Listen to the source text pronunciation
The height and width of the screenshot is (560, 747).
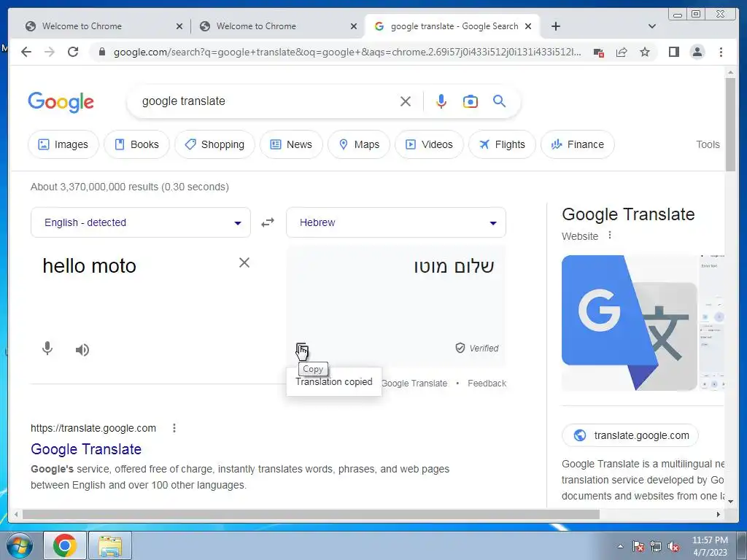click(x=82, y=350)
